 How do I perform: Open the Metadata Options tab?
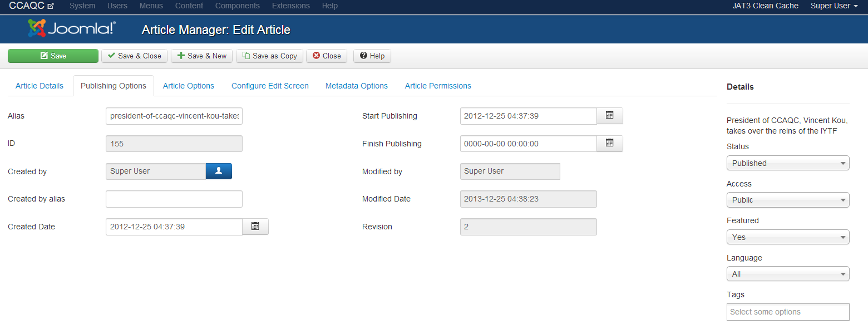[357, 86]
